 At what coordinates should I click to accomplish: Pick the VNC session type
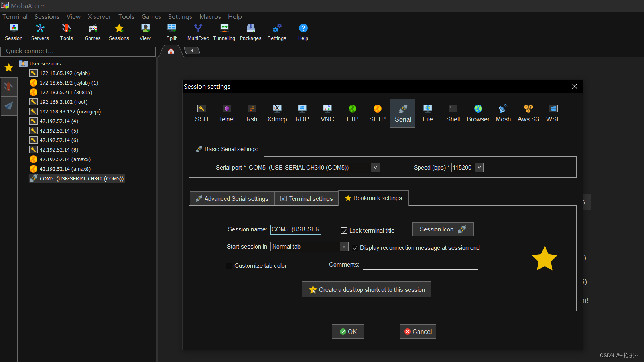pyautogui.click(x=327, y=113)
